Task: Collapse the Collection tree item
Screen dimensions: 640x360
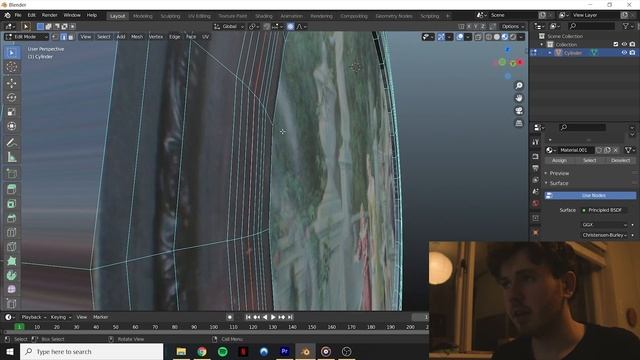Action: [x=542, y=44]
